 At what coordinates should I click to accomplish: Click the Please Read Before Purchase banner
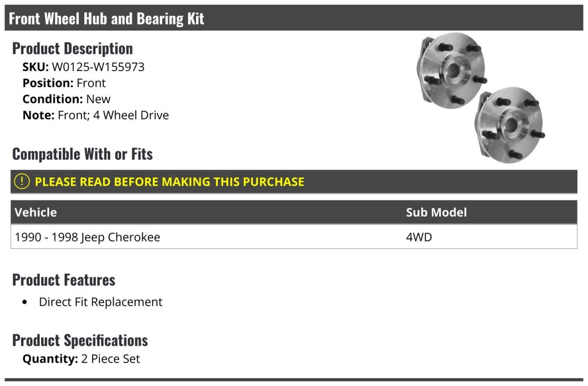coord(294,181)
